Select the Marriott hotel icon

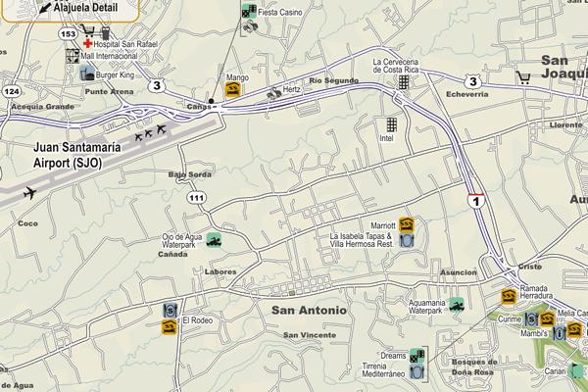406,224
